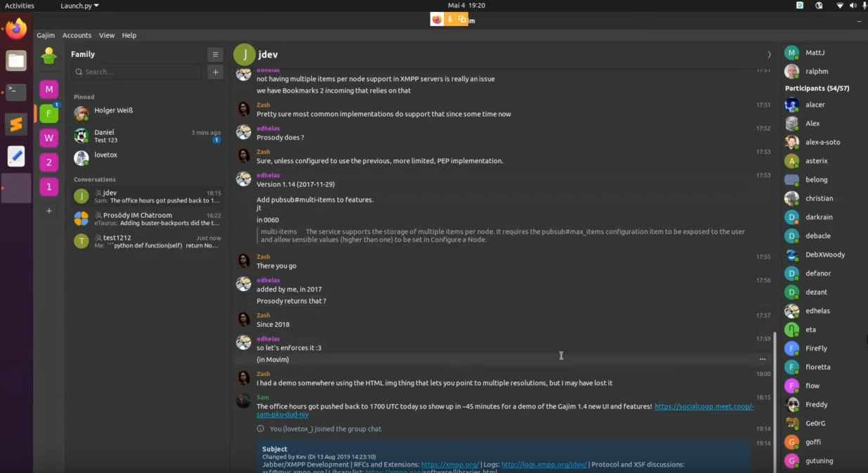Screen dimensions: 868x473
Task: Focus the chat Search field
Action: (x=136, y=72)
